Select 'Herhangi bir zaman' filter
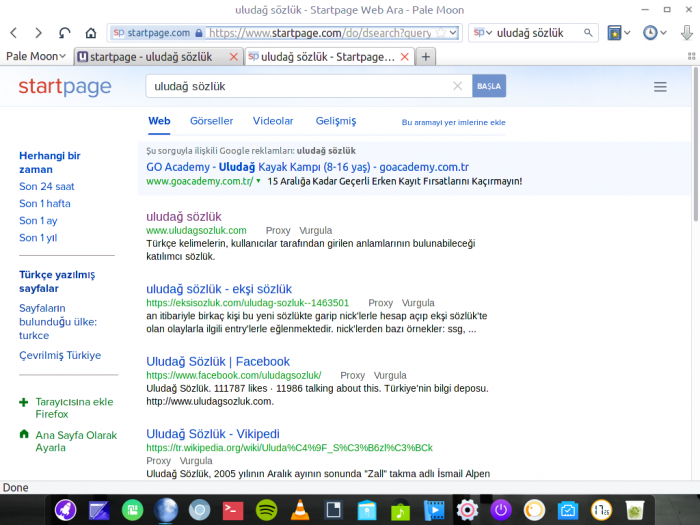This screenshot has width=700, height=525. tap(50, 162)
